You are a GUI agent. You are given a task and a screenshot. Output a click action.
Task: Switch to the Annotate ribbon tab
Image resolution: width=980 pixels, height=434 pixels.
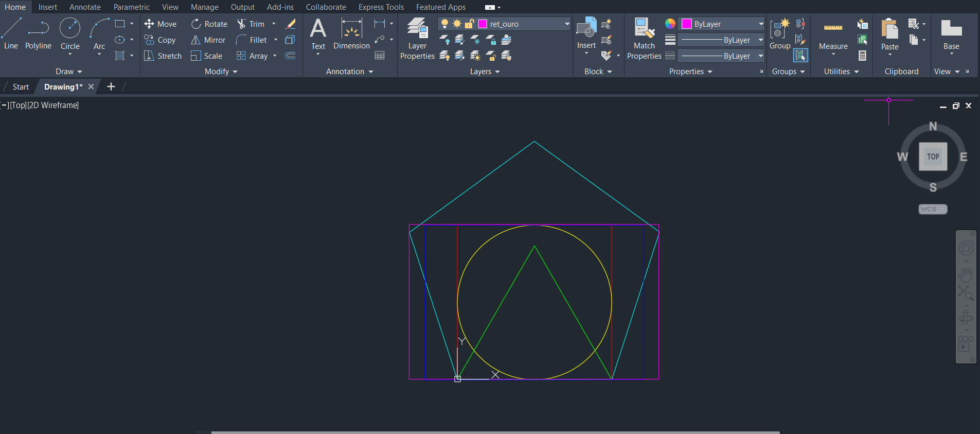coord(85,7)
